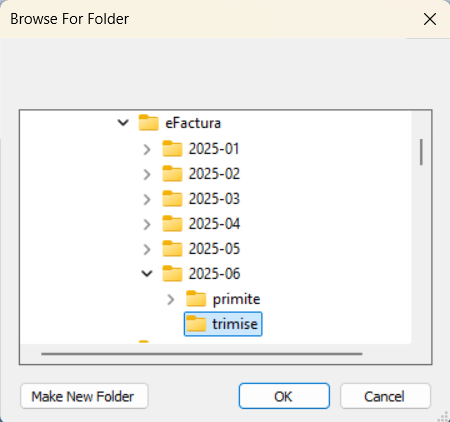Click the Make New Folder button
This screenshot has height=422, width=450.
(84, 396)
